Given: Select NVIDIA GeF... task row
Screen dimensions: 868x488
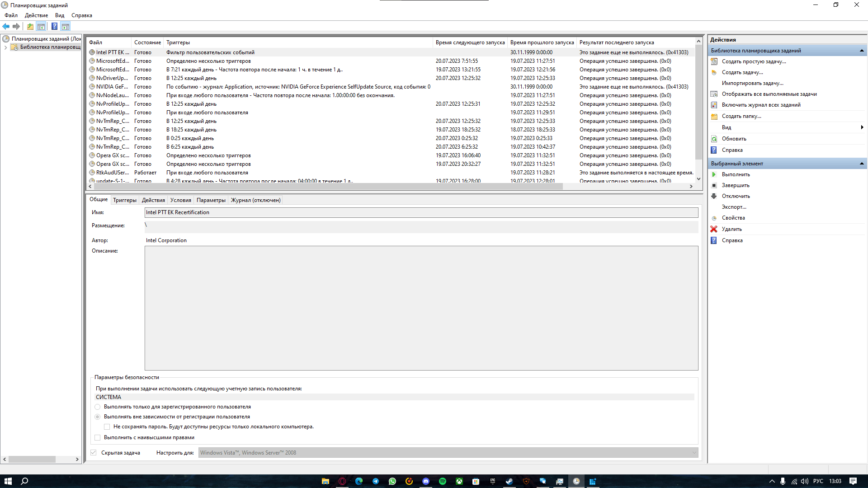Looking at the screenshot, I should point(391,87).
